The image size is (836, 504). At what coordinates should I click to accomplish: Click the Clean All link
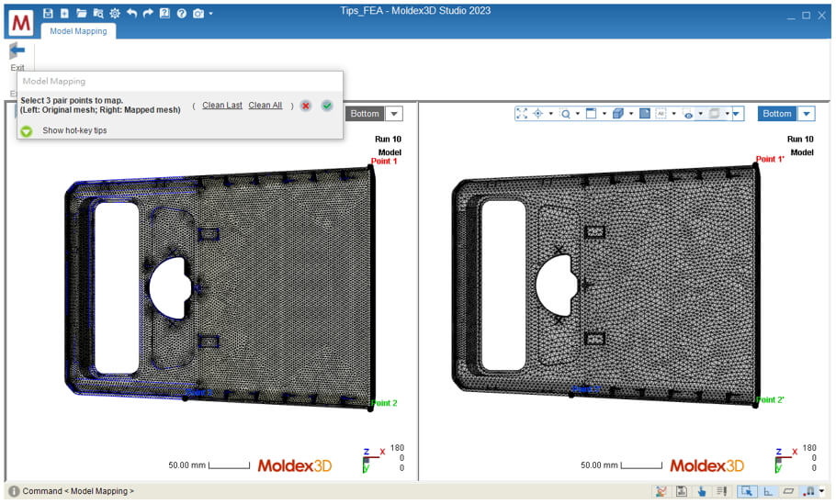(265, 106)
